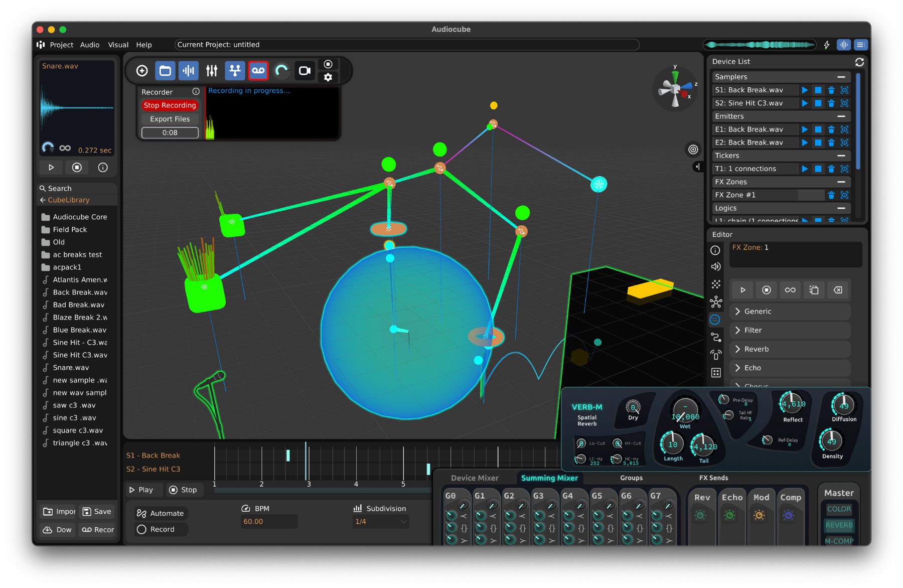903x588 pixels.
Task: Open the Subdivision 1/4 dropdown
Action: pos(381,522)
